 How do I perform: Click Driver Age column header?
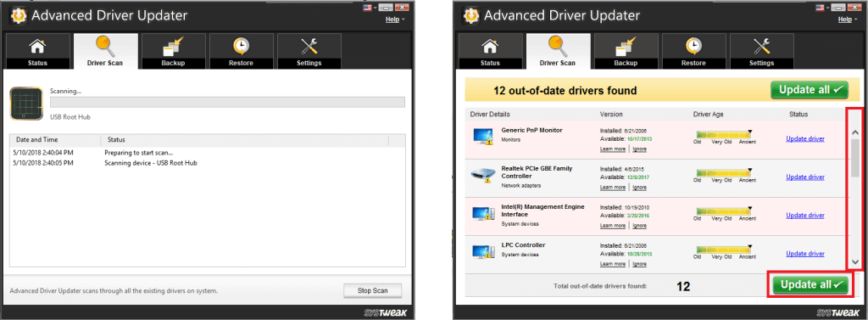[x=708, y=115]
